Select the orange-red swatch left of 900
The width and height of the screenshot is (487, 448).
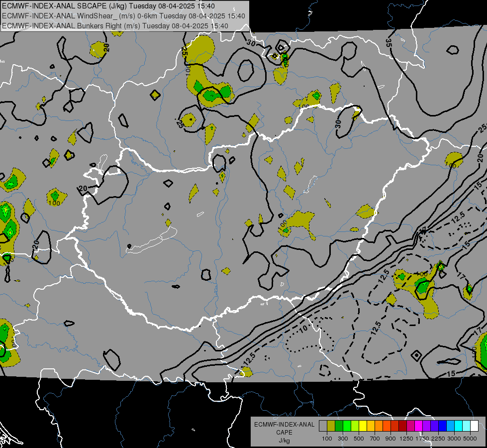coord(387,426)
